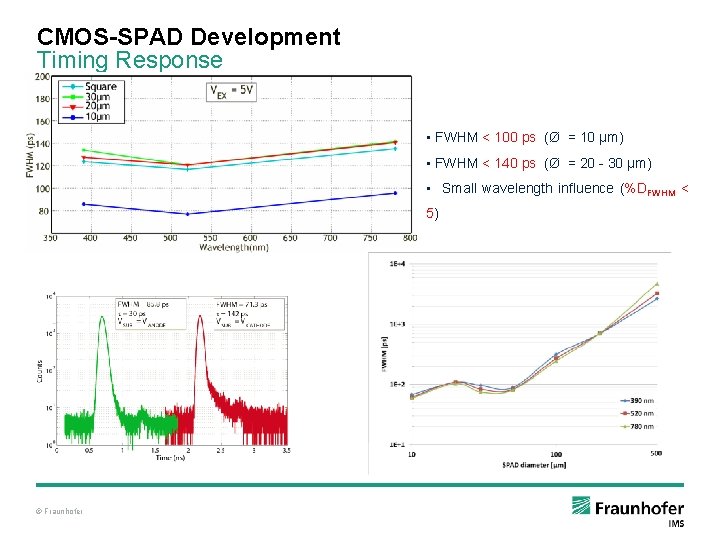Screen dimensions: 720x540
Task: Click the 'IMS' text under logo
Action: coord(676,523)
